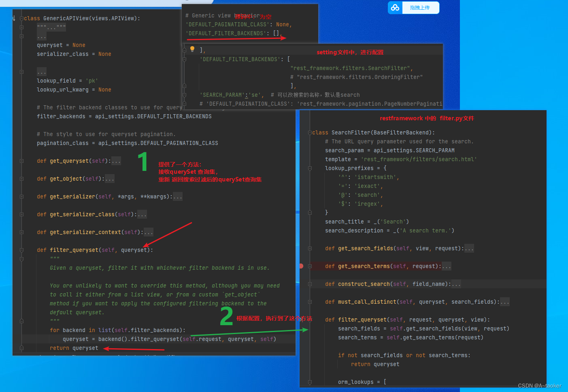Collapse the left filter_queryset(self, queryset) method
This screenshot has width=568, height=392.
21,250
